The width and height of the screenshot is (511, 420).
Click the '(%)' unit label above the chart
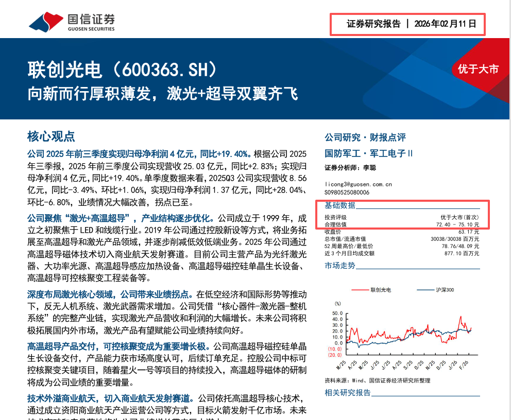coord(338,304)
